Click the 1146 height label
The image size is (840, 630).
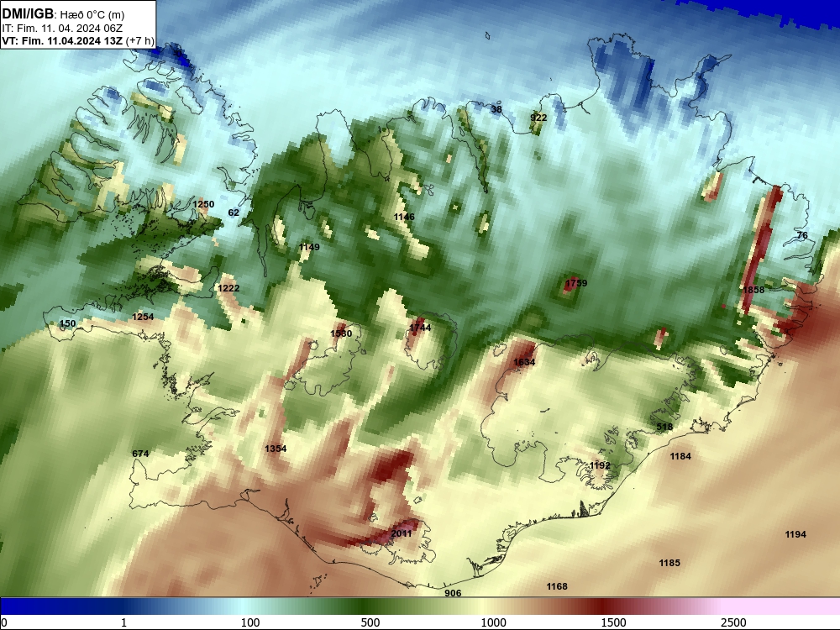pos(404,217)
